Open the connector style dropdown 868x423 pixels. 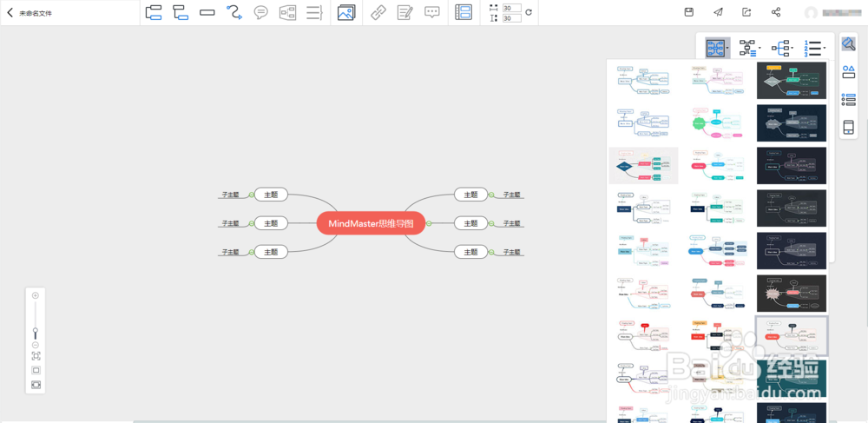(750, 49)
